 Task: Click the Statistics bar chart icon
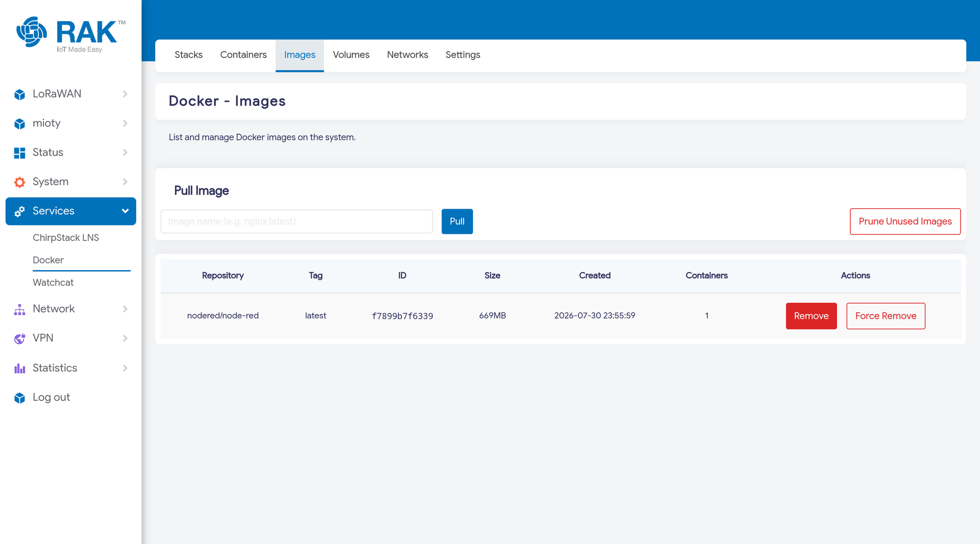coord(19,368)
